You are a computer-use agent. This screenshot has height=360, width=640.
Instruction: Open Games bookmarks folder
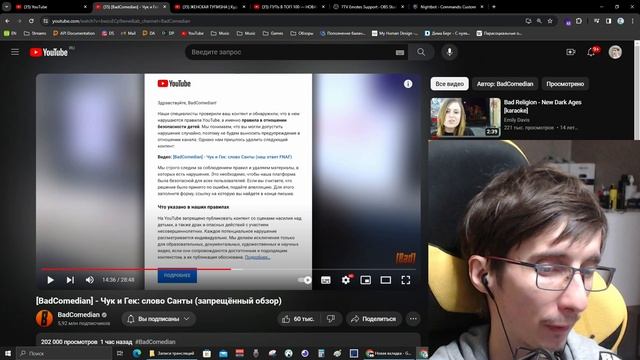point(273,33)
